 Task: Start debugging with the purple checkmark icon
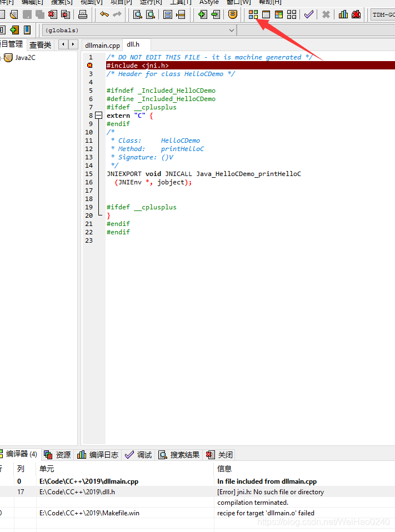pos(309,14)
